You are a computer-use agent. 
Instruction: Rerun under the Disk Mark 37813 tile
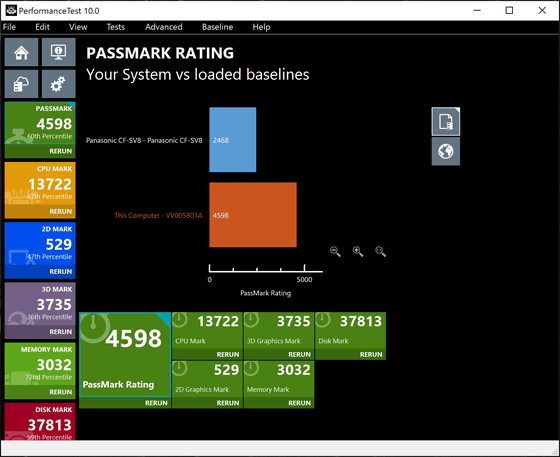371,355
